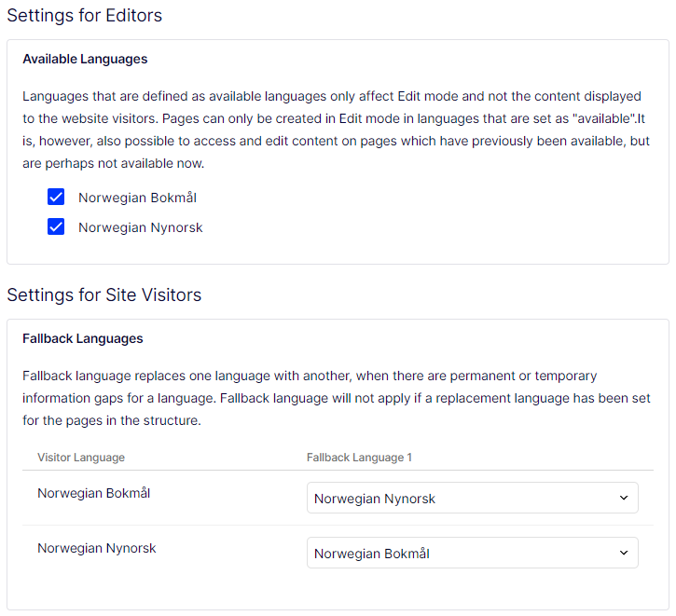Screen dimensions: 676x616
Task: Click the Settings for Site Visitors heading
Action: [103, 295]
